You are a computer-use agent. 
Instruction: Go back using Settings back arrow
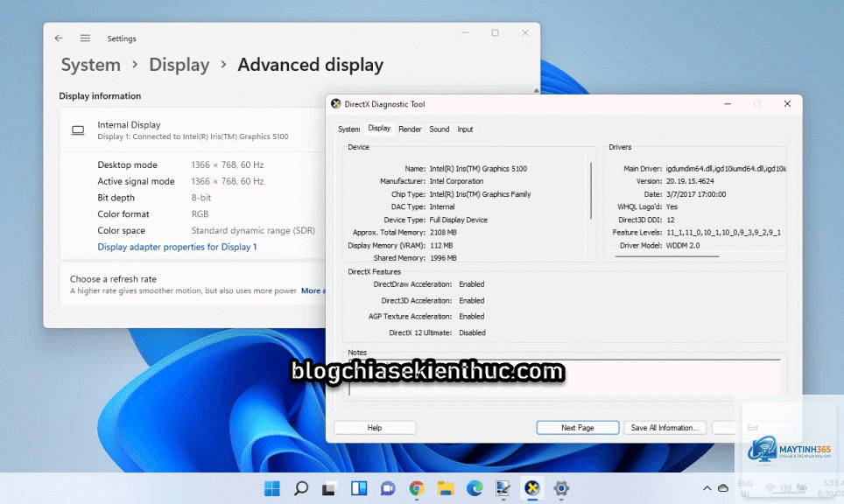59,38
